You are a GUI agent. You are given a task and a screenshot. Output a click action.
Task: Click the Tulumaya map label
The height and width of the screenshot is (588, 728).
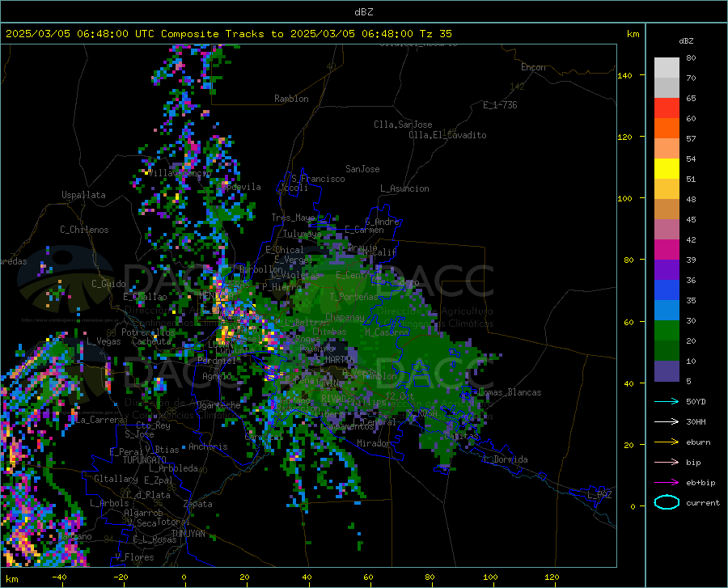tap(303, 234)
